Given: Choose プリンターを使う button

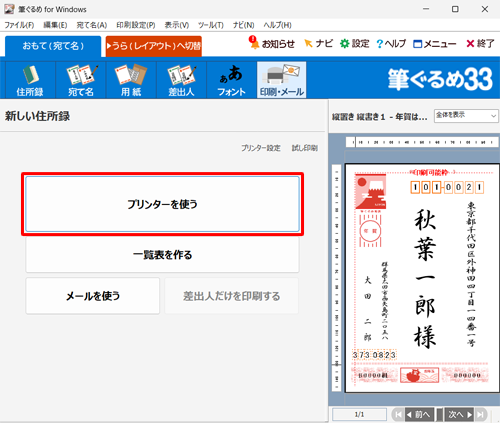Looking at the screenshot, I should [x=162, y=204].
